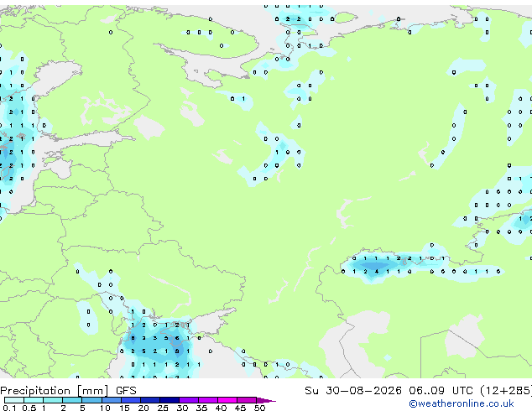Select the 45–50 mm legend color box

(247, 400)
